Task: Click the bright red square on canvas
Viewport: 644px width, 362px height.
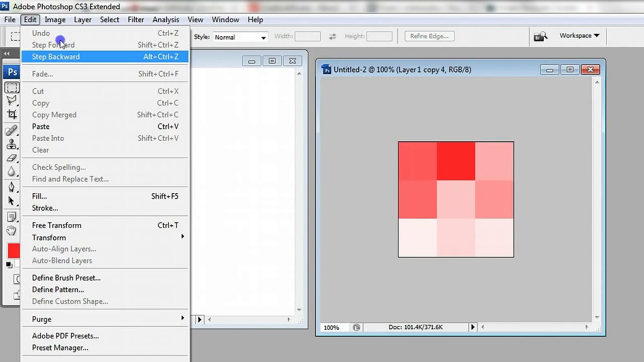Action: click(456, 161)
